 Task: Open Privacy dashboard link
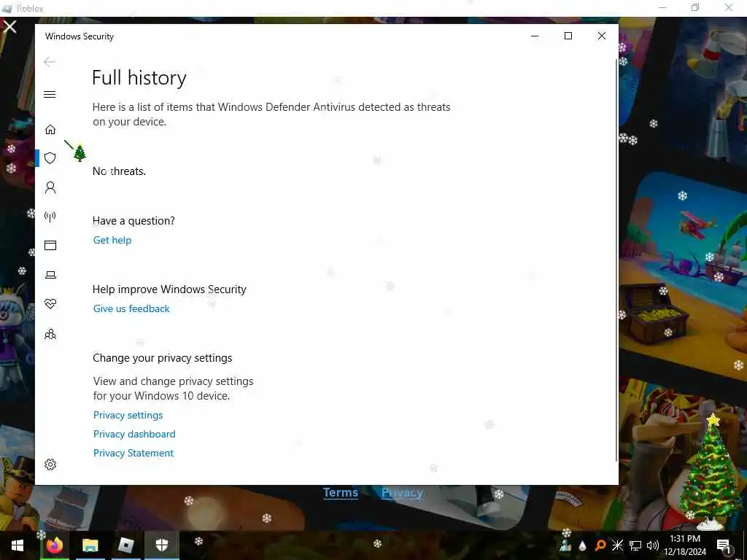point(134,435)
